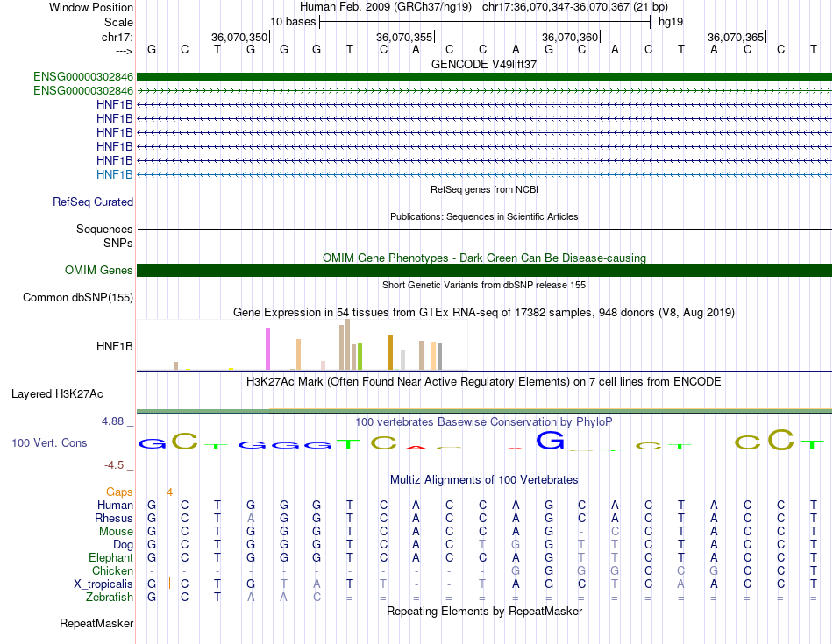Select the light blue HNF1B transcript label
Viewport: 833px width, 644px height.
point(114,174)
